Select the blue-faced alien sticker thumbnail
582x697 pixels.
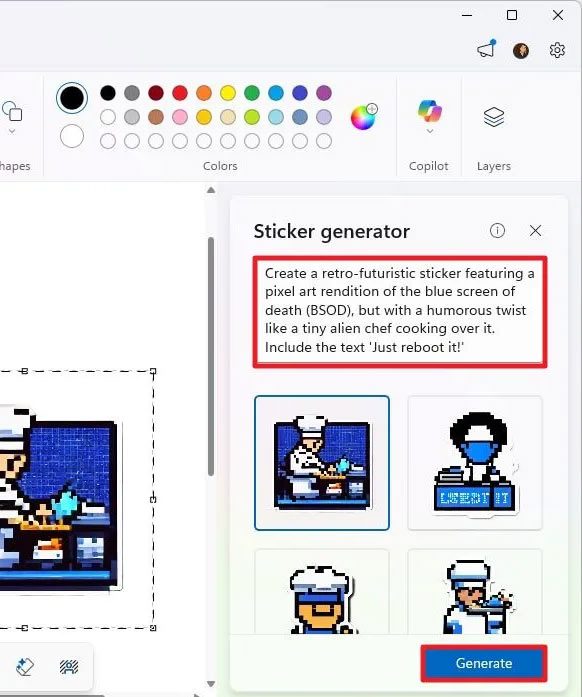(475, 463)
